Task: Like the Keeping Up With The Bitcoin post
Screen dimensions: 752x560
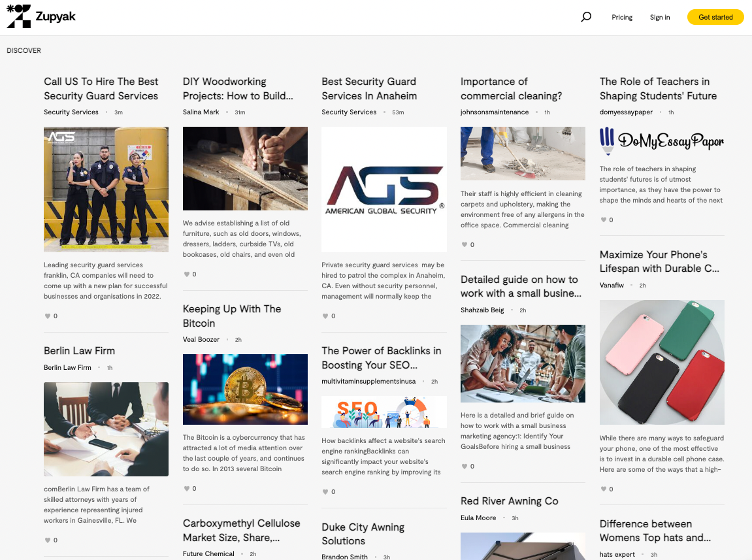Action: (187, 488)
